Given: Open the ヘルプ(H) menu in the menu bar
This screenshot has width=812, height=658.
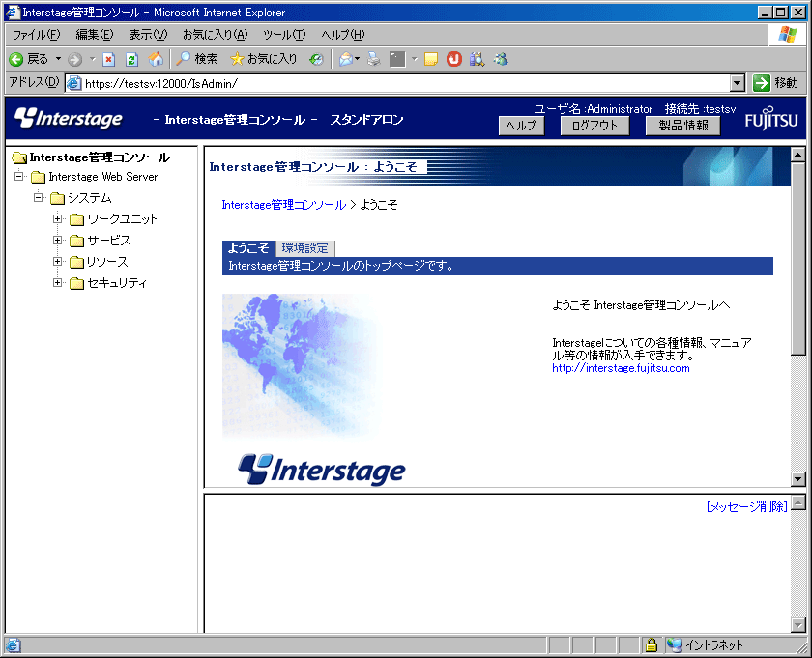Looking at the screenshot, I should coord(343,35).
